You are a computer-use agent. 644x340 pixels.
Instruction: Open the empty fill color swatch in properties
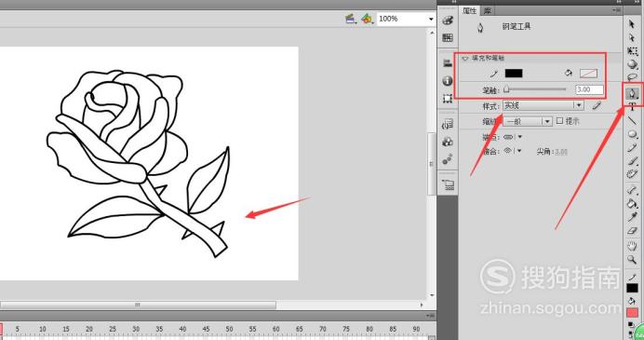coord(588,74)
